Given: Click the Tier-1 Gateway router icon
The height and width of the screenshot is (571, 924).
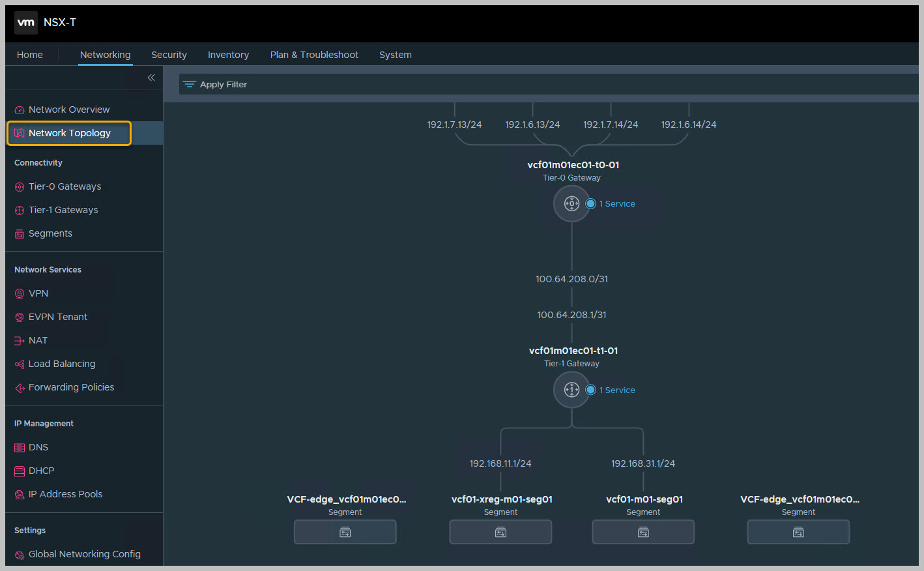Looking at the screenshot, I should pyautogui.click(x=571, y=390).
